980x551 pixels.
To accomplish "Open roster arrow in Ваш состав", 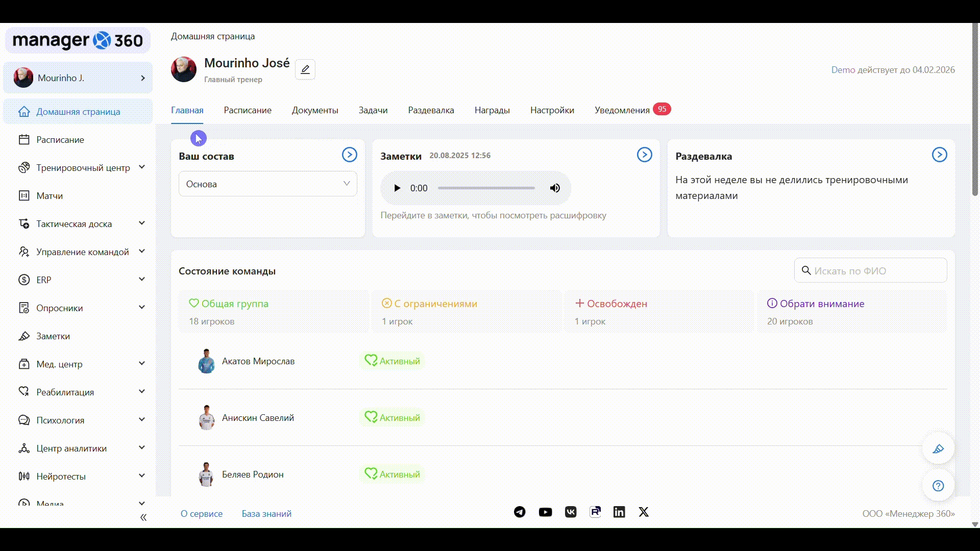I will (x=349, y=155).
